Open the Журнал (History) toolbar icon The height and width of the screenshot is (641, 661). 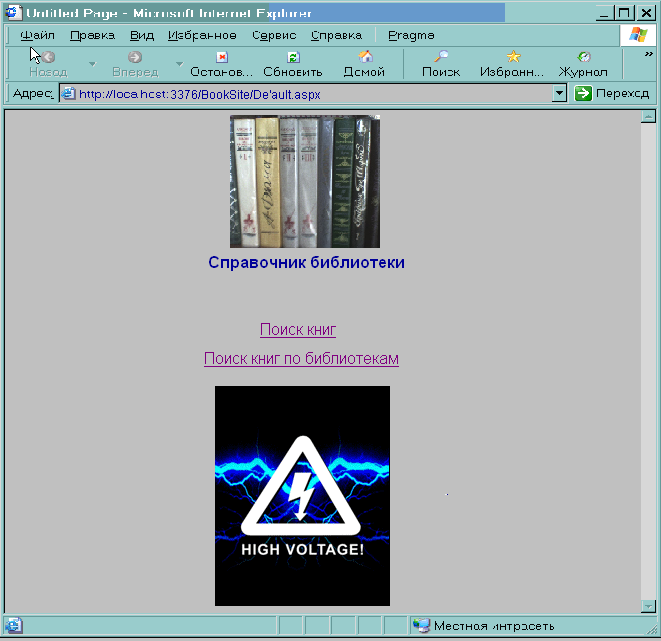coord(584,56)
